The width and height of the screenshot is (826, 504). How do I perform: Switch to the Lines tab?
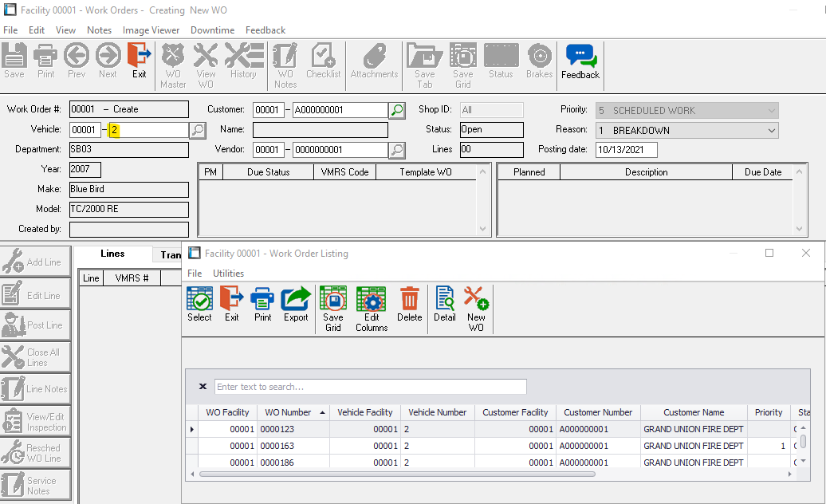112,254
